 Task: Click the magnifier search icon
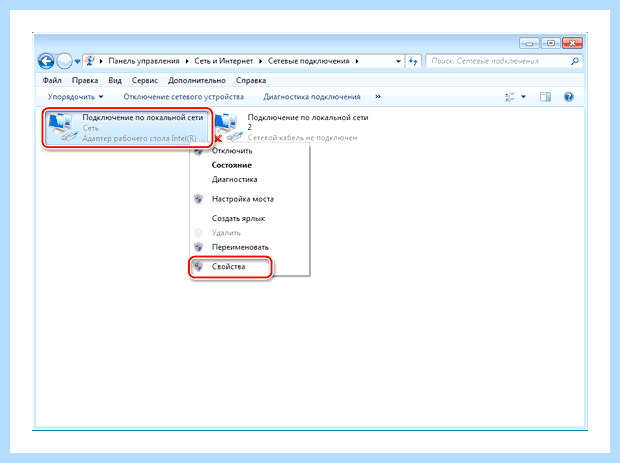coord(575,61)
